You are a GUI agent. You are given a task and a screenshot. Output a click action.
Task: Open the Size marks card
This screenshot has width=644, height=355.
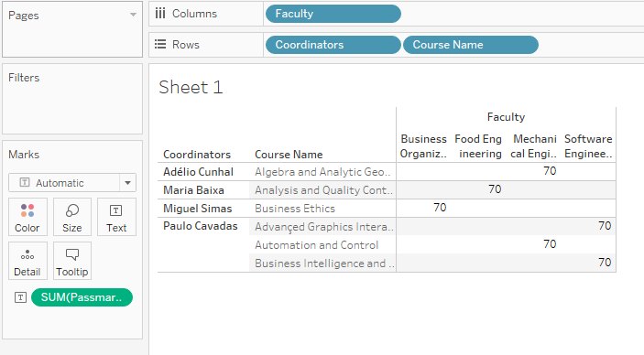[72, 217]
